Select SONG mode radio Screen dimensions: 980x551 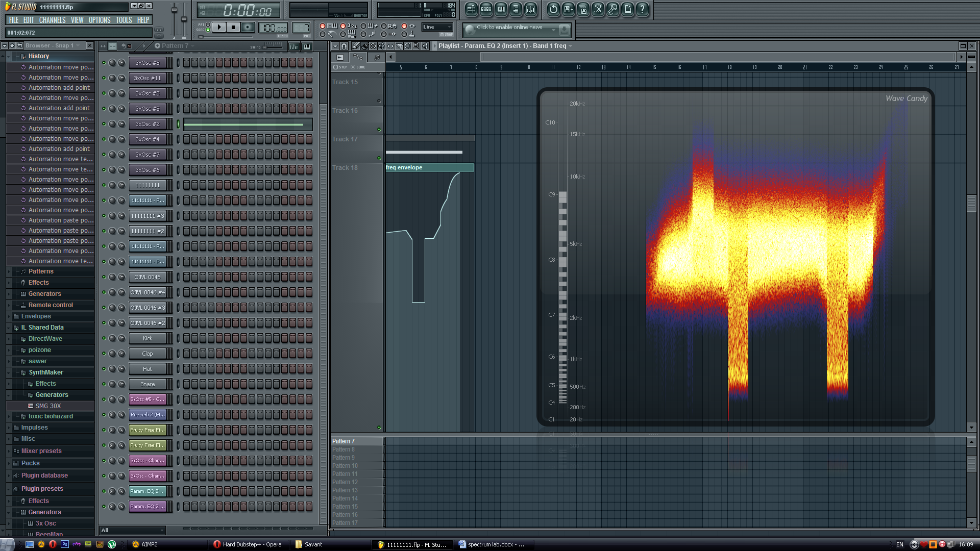coord(208,30)
